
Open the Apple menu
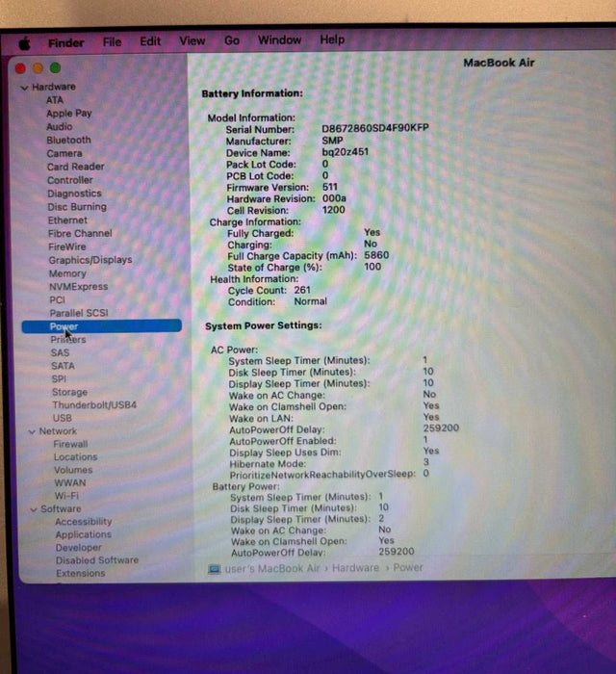(x=24, y=43)
